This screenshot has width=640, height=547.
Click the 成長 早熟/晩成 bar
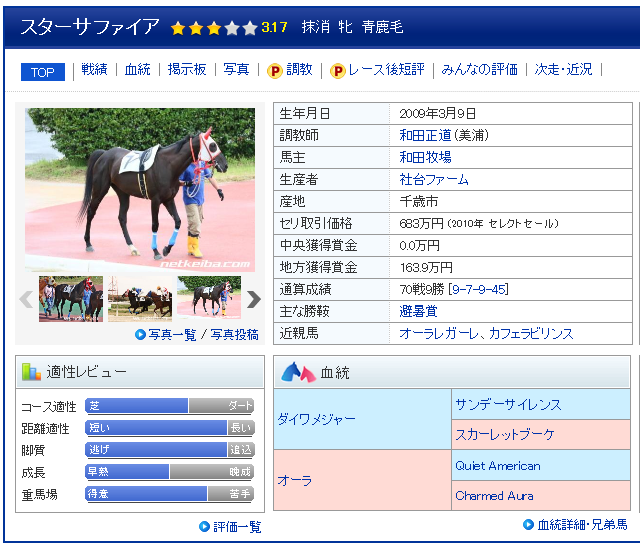point(170,472)
